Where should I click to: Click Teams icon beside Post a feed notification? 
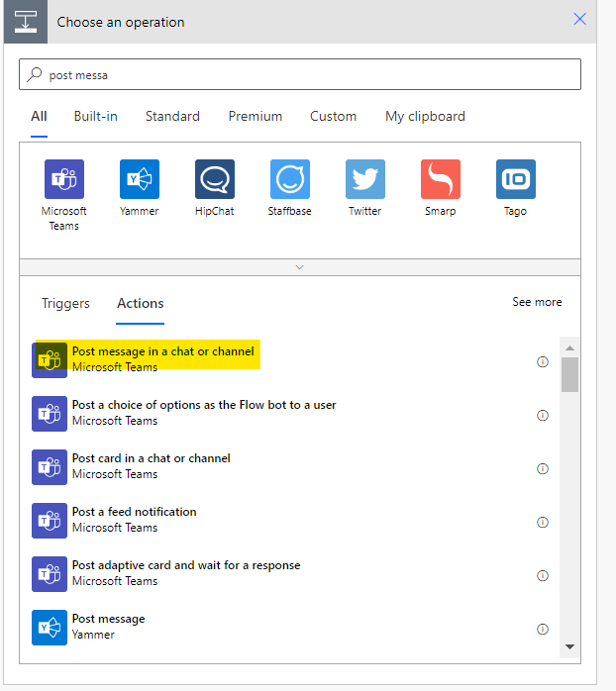50,521
